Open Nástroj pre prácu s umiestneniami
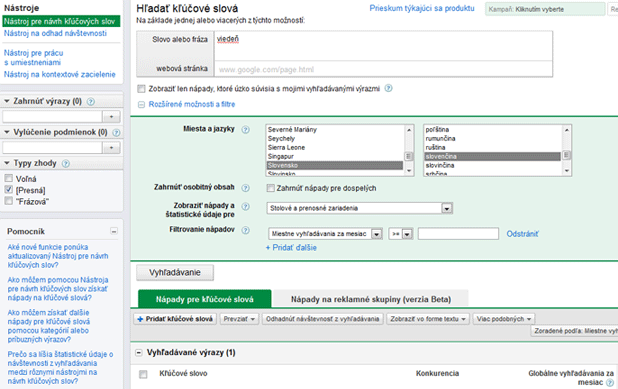This screenshot has height=389, width=618. (x=34, y=58)
